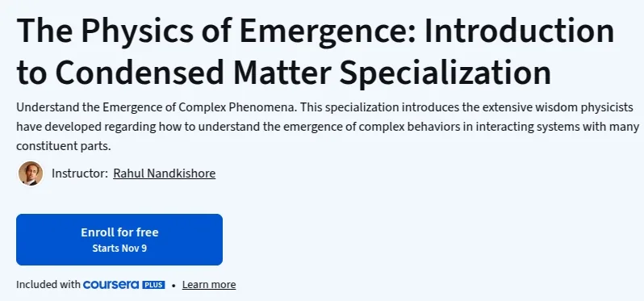Open Rahul Nandkishore's instructor profile link
Image resolution: width=644 pixels, height=301 pixels.
coord(165,173)
